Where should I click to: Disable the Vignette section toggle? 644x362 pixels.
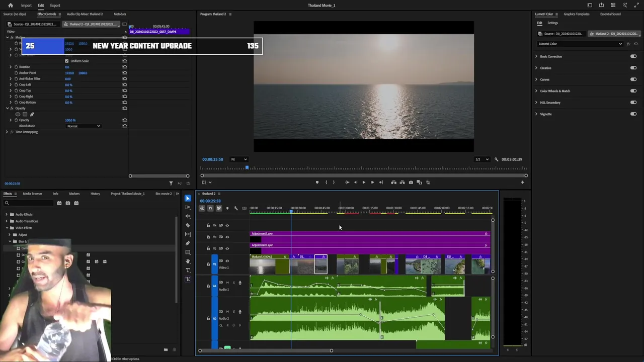pos(633,114)
